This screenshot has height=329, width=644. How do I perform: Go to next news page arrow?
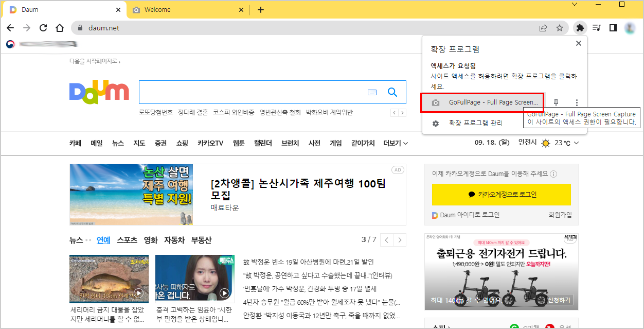[x=400, y=240]
